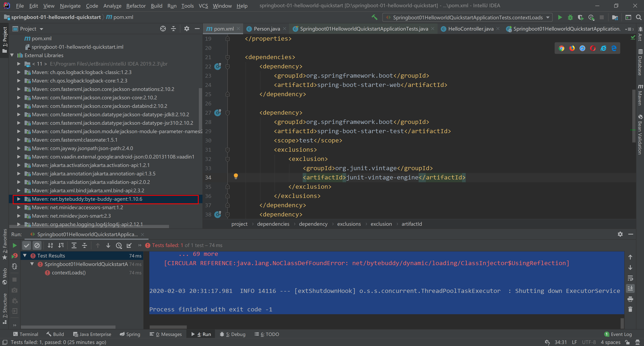Toggle the Show Passed tests checkmark button
Screen dimensions: 644x346
(x=27, y=246)
